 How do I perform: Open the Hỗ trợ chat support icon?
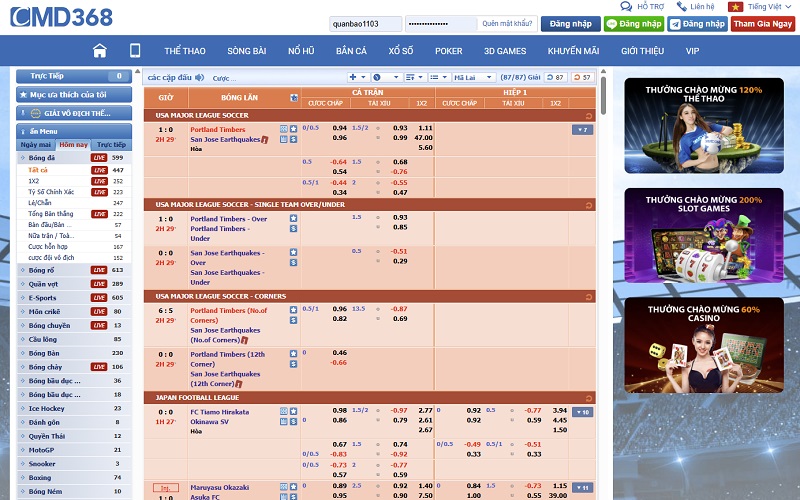pyautogui.click(x=626, y=7)
